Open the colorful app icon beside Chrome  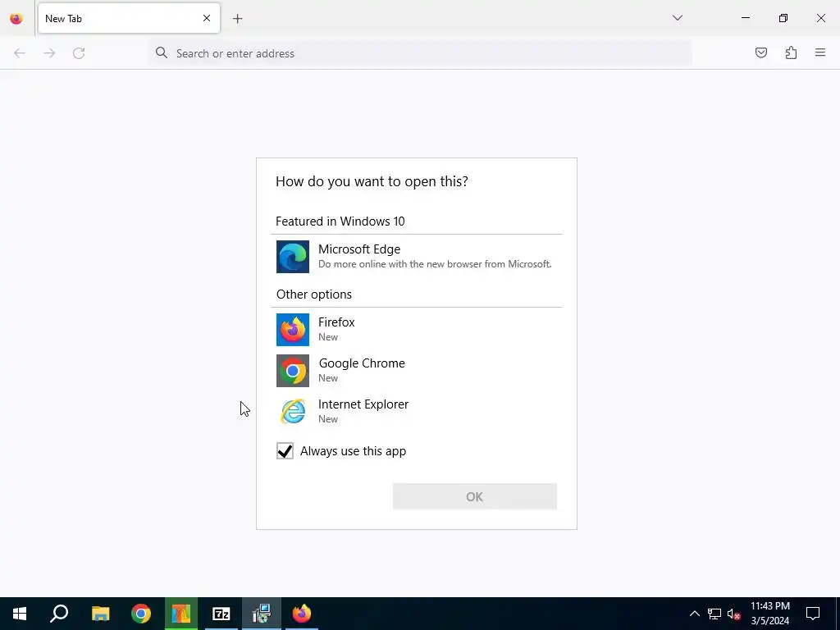[181, 614]
